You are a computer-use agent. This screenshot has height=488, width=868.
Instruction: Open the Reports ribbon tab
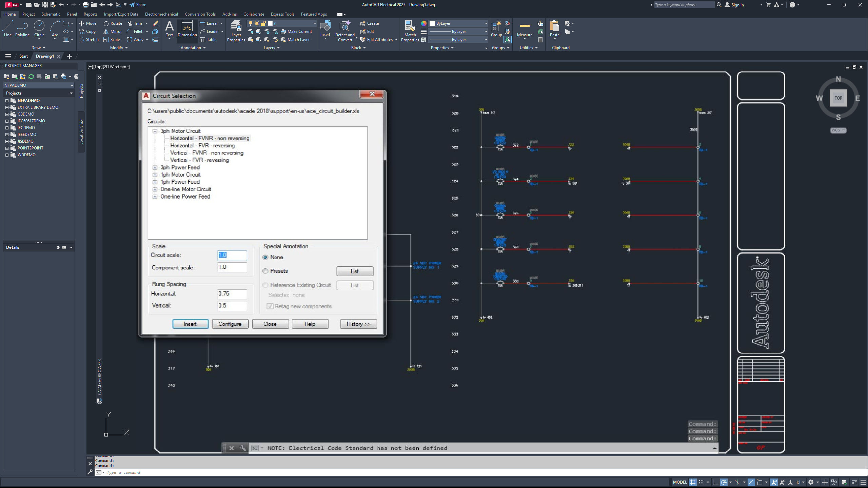click(x=91, y=14)
